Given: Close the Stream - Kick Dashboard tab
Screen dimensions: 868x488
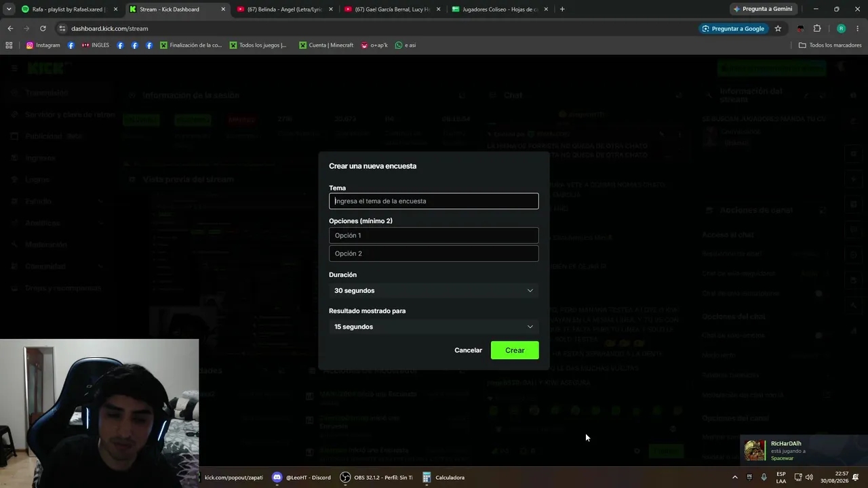Looking at the screenshot, I should coord(223,9).
